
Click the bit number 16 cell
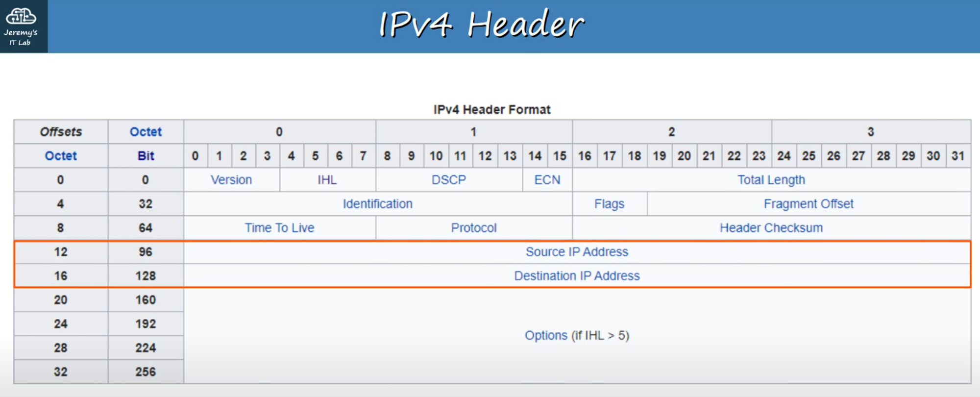click(x=585, y=156)
